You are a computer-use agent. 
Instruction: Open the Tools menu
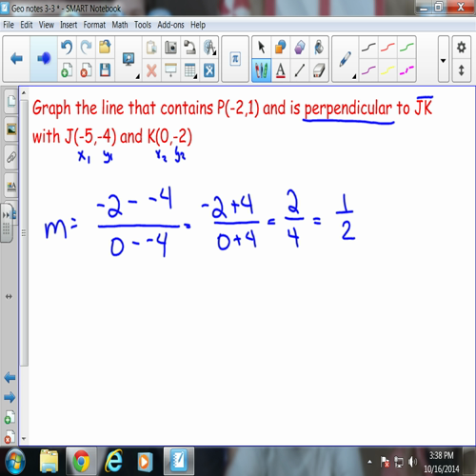[x=143, y=25]
